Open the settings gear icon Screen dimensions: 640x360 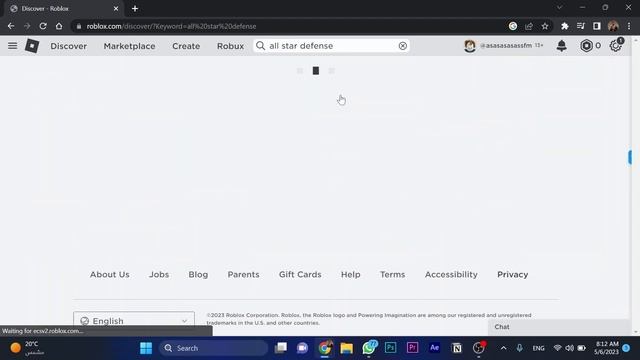tap(616, 46)
